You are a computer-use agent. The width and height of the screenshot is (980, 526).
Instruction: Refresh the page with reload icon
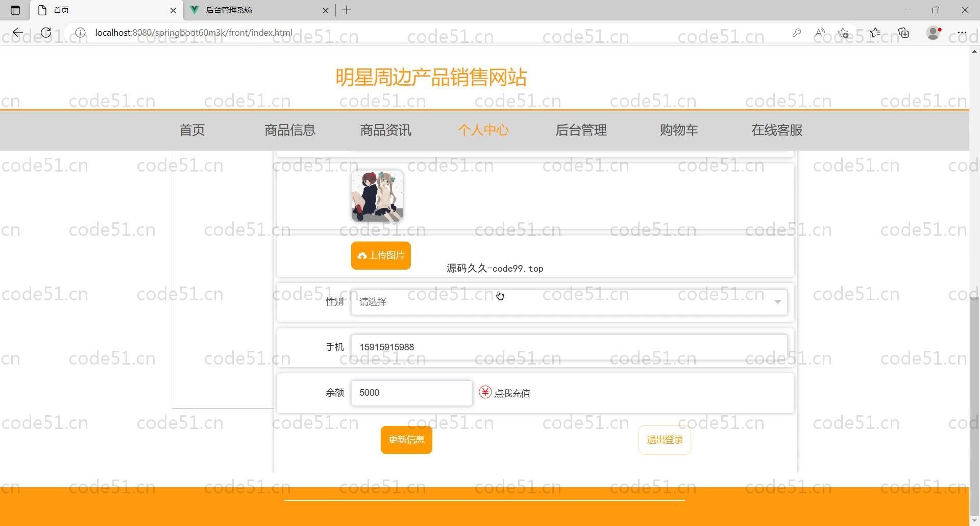[x=46, y=33]
